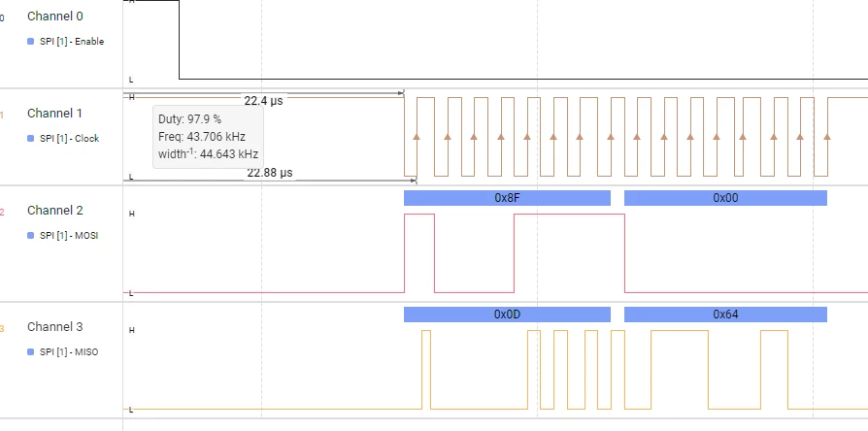Select the MISO 0x64 decoded byte bubble
This screenshot has width=868, height=431.
[725, 315]
